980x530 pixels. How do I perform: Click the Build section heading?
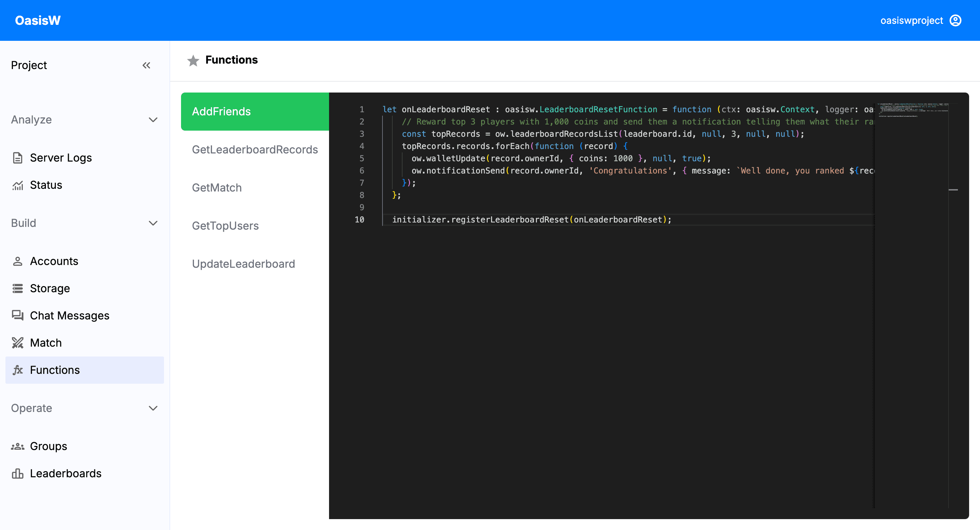[23, 223]
